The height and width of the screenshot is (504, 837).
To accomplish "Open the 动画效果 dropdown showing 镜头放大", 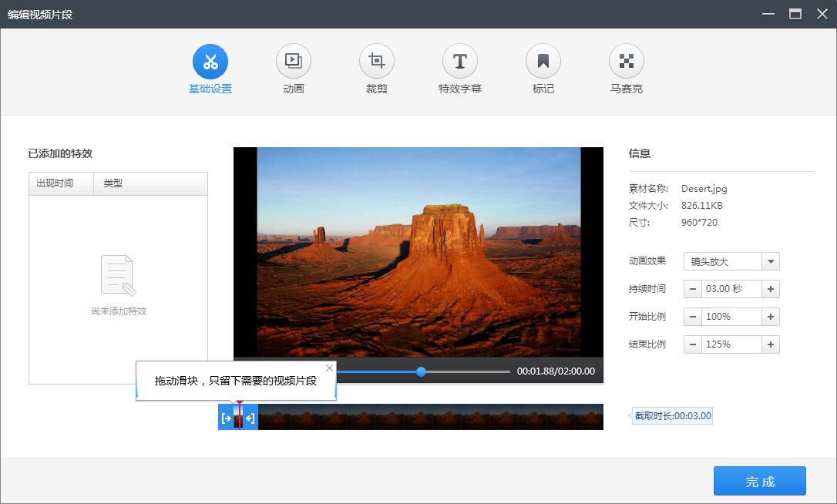I will pos(771,261).
